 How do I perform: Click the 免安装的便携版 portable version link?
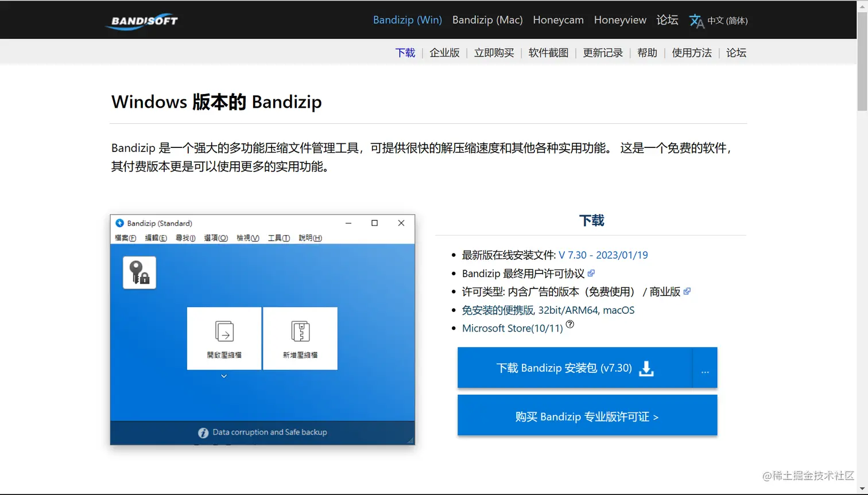498,310
